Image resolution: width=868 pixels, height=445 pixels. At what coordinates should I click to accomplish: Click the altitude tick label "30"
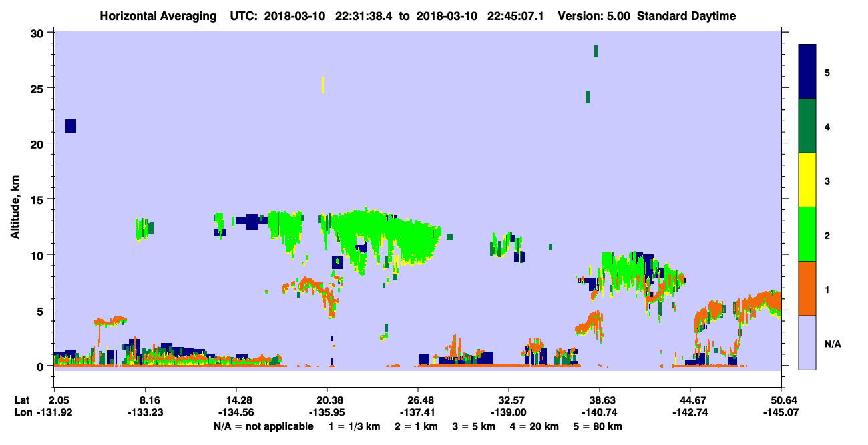click(39, 33)
